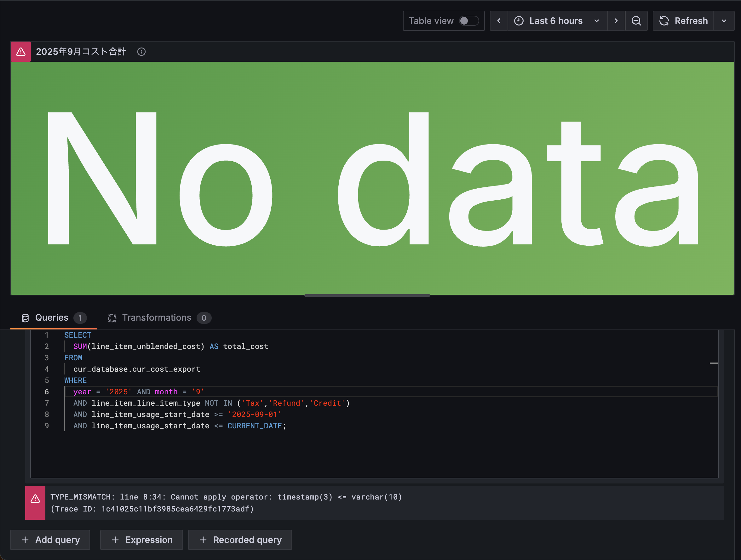Screen dimensions: 741x560
Task: Click the Recorded query button
Action: pyautogui.click(x=240, y=540)
